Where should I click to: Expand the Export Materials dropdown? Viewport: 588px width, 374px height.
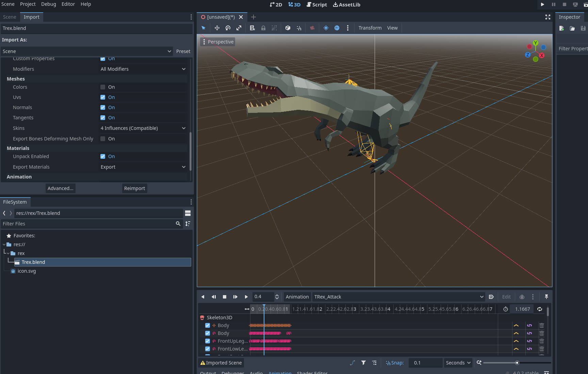(143, 167)
